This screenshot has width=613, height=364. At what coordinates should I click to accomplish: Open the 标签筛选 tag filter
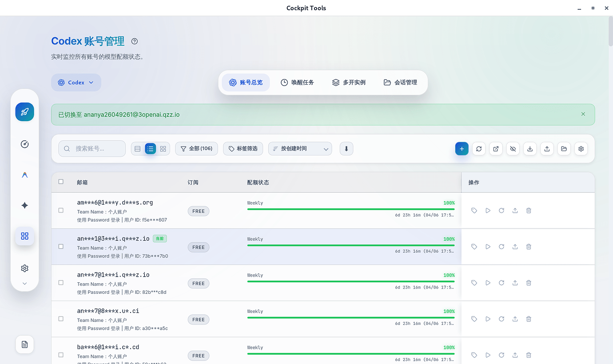243,149
